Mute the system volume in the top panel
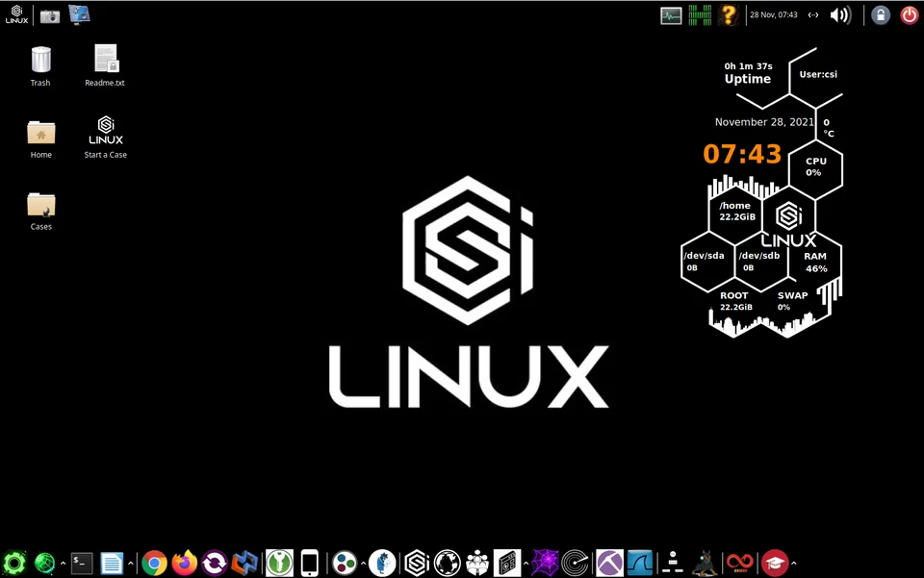This screenshot has width=924, height=578. [839, 14]
